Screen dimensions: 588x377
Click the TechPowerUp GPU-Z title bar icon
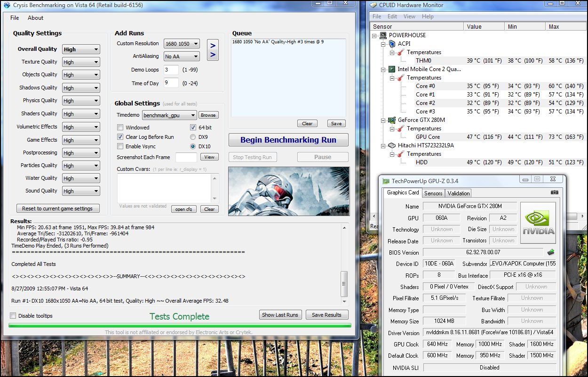[x=386, y=181]
